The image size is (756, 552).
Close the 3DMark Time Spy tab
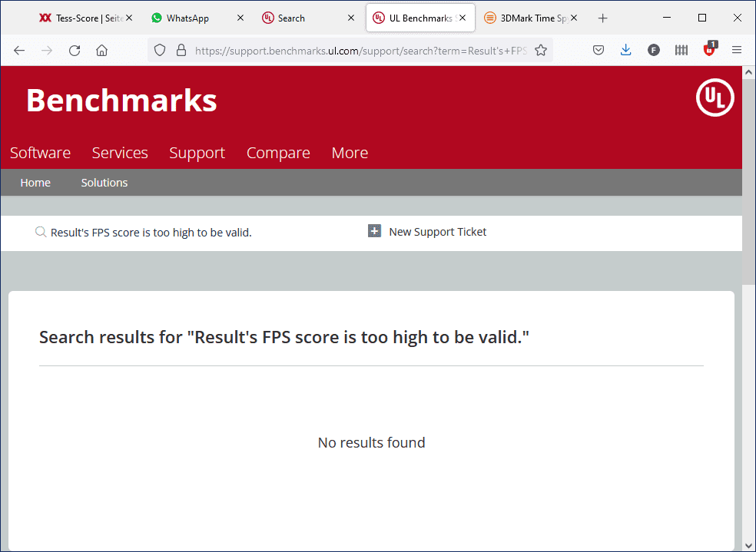point(574,18)
